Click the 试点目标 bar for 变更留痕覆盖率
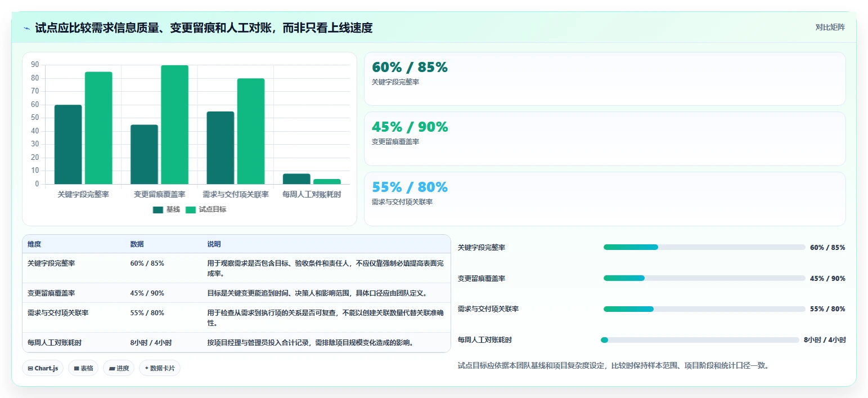The width and height of the screenshot is (868, 398). (x=174, y=124)
